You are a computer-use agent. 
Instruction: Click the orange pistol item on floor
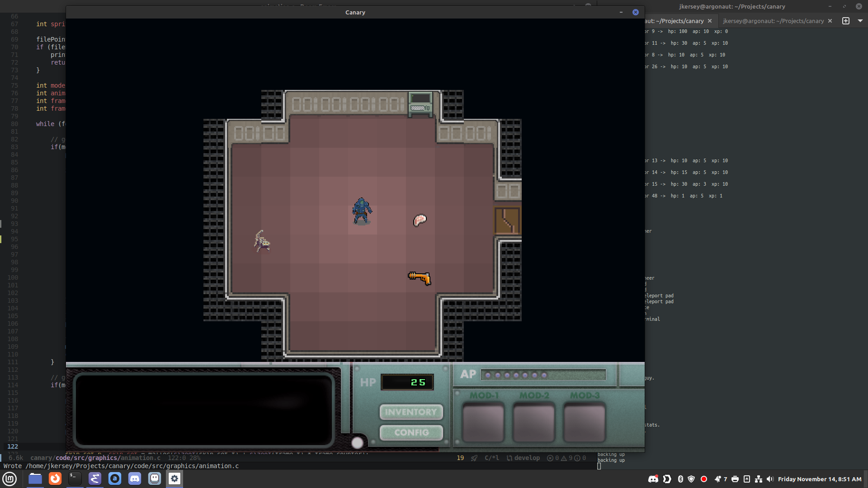[420, 277]
